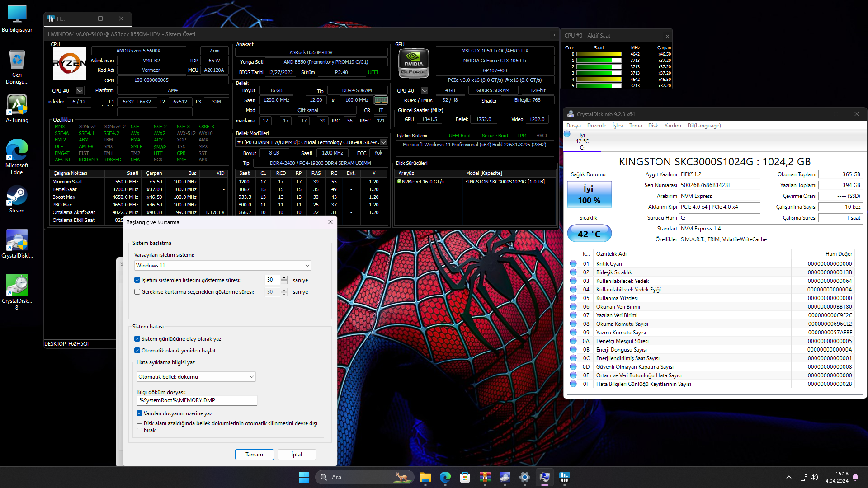The image size is (868, 488).
Task: Toggle 'Varolan dosyanın üzerine yaz' checkbox
Action: click(140, 413)
